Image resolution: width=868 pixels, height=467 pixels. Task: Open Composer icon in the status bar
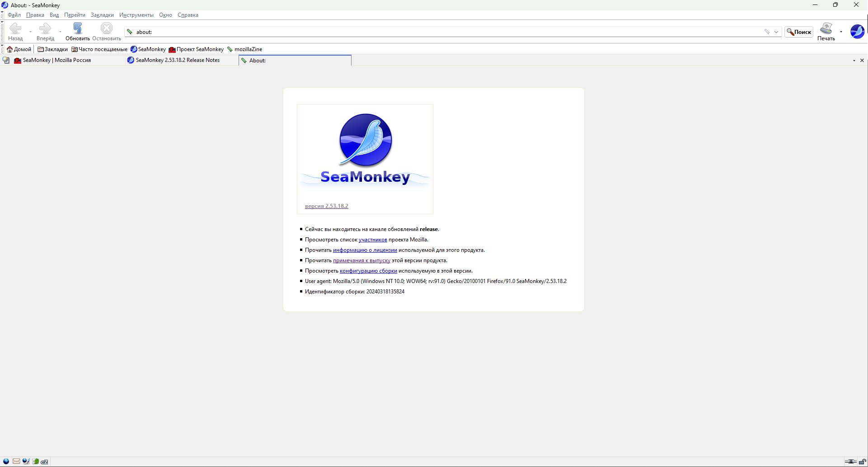tap(26, 462)
